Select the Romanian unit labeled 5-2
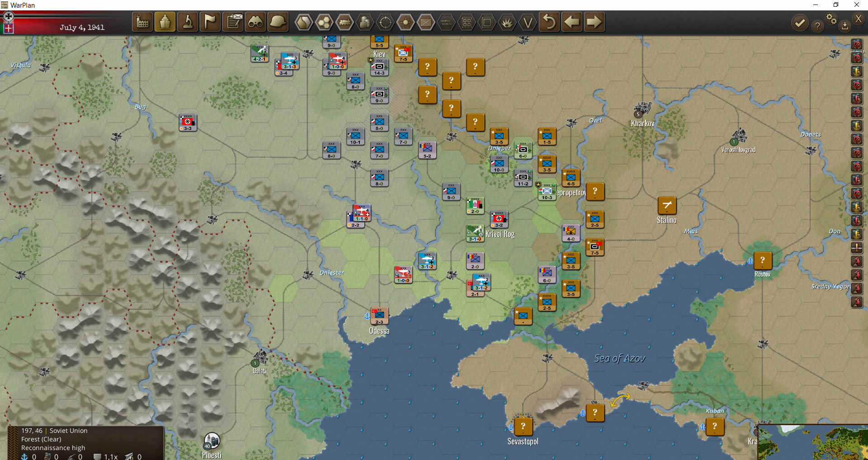Viewport: 868px width, 460px height. [427, 150]
